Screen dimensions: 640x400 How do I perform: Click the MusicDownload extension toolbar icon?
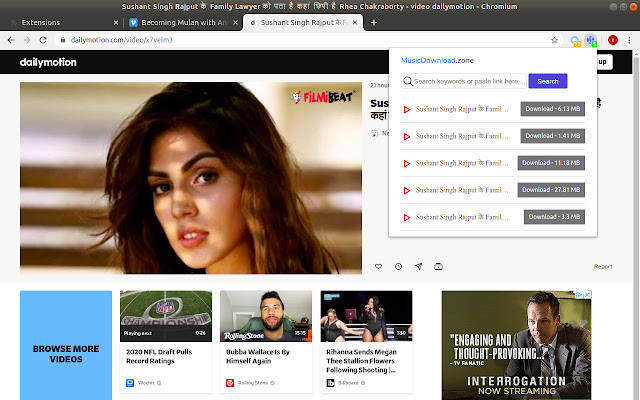pos(591,40)
